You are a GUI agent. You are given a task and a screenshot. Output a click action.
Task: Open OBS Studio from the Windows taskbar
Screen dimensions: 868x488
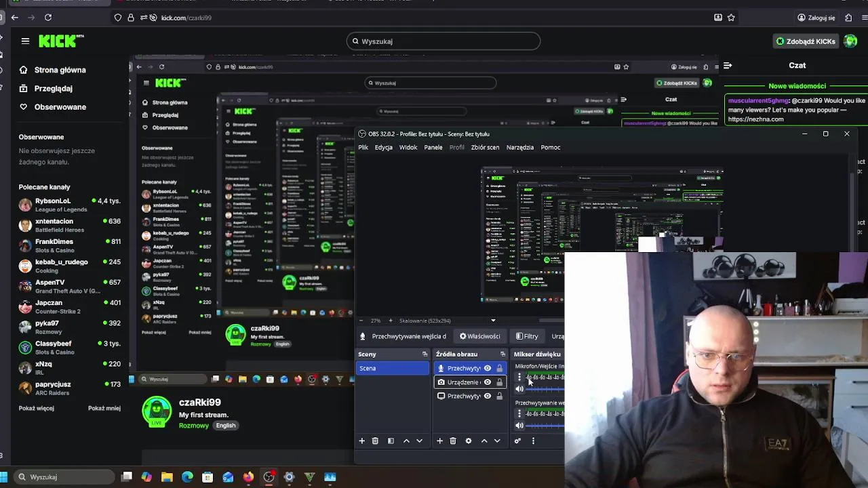pyautogui.click(x=269, y=477)
